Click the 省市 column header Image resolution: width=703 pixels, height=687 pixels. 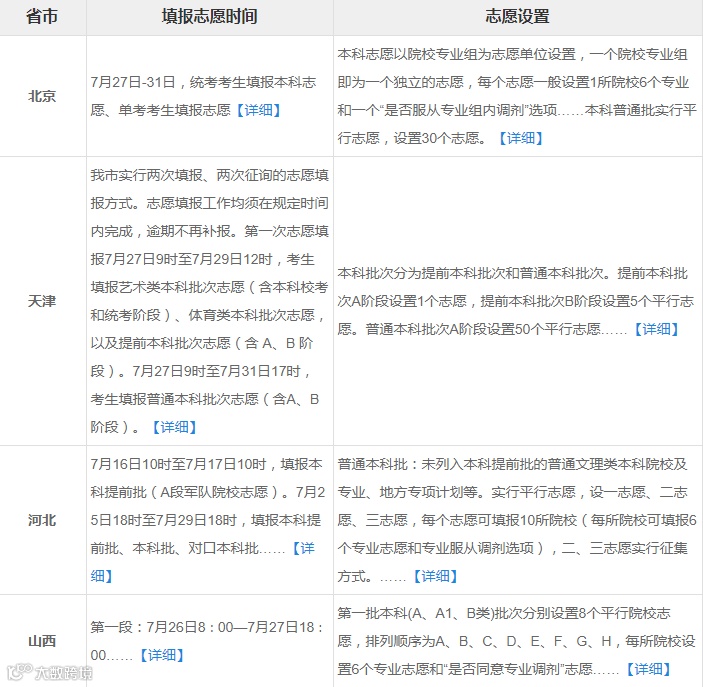(42, 17)
